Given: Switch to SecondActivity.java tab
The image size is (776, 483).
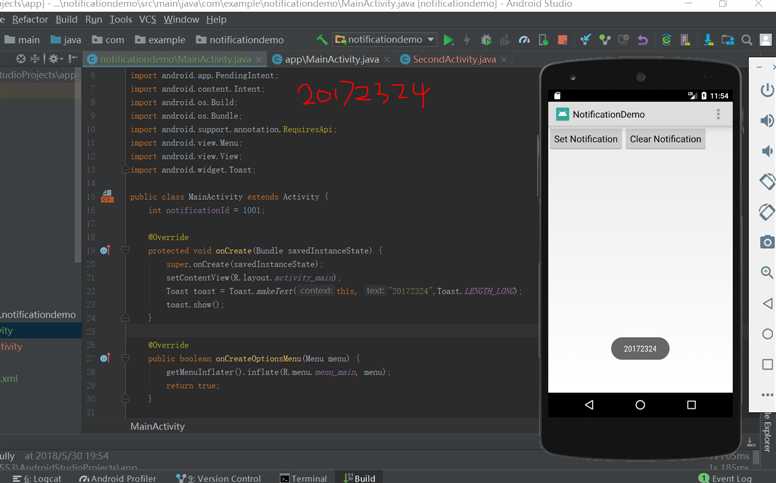Looking at the screenshot, I should (454, 59).
